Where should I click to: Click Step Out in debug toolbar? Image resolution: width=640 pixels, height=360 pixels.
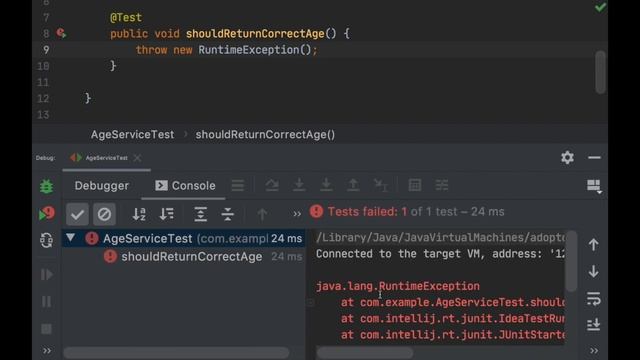[x=353, y=185]
